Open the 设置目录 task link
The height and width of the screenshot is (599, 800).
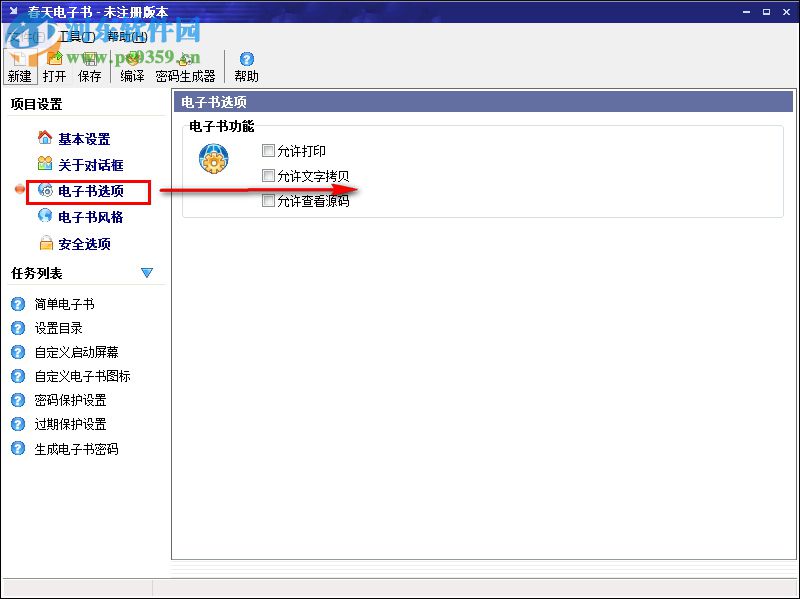58,328
